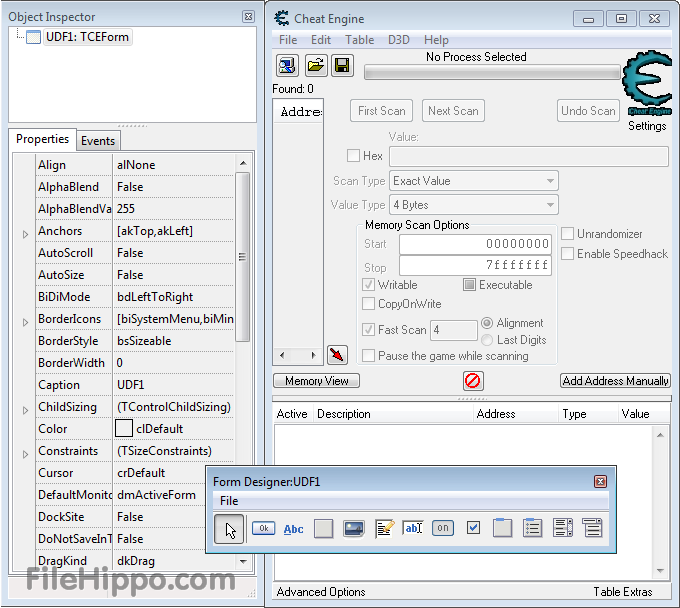This screenshot has height=608, width=680.
Task: Toggle the Enable Speedhack checkbox
Action: click(568, 253)
